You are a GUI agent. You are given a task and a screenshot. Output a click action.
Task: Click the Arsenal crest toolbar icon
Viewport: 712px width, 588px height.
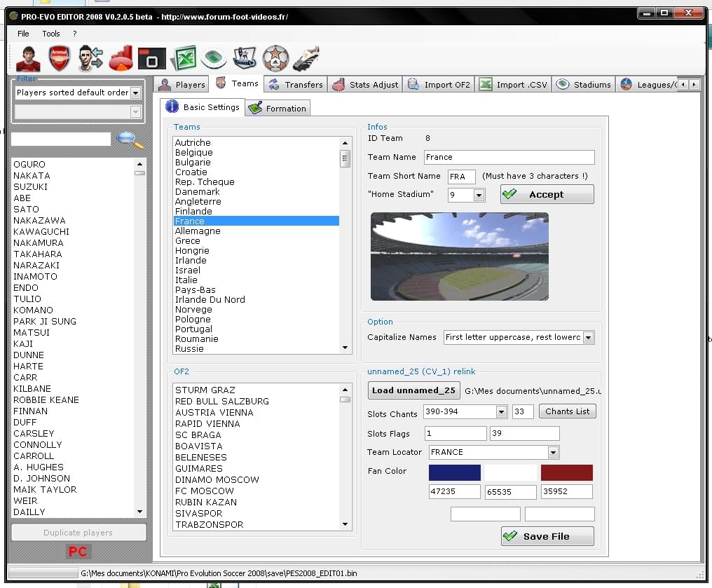tap(60, 59)
